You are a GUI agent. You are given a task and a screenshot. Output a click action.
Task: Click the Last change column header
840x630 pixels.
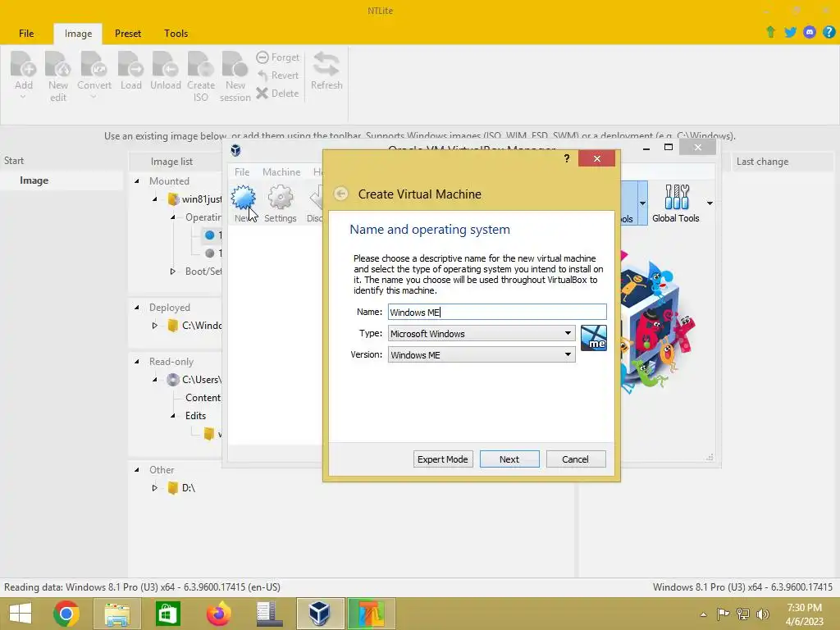pyautogui.click(x=762, y=162)
